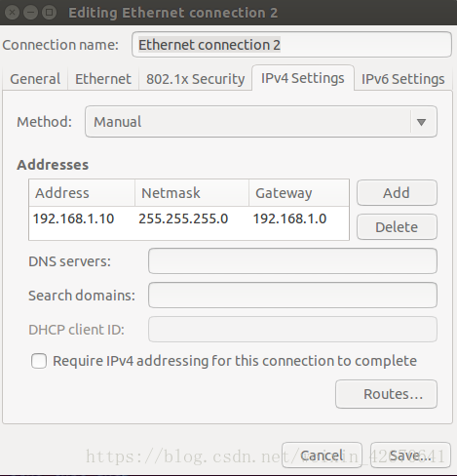Image resolution: width=457 pixels, height=476 pixels.
Task: Minimize the connection editor window
Action: 31,13
